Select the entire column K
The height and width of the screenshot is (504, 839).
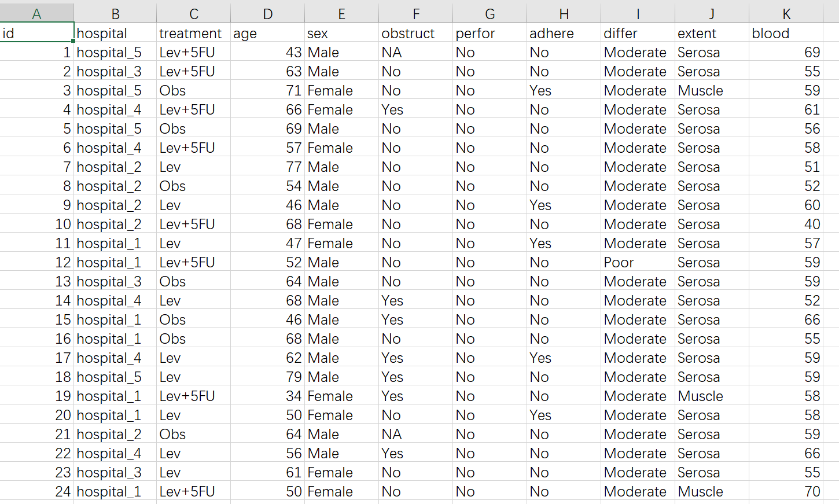[786, 13]
